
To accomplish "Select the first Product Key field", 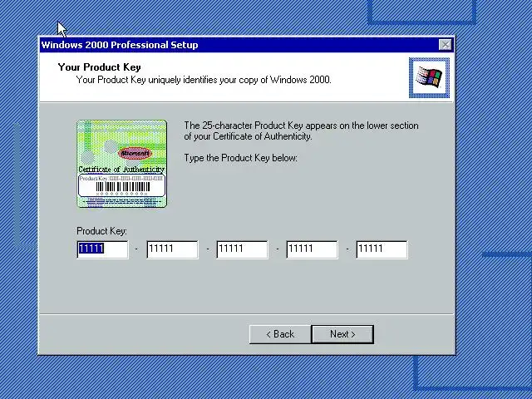I will [103, 249].
